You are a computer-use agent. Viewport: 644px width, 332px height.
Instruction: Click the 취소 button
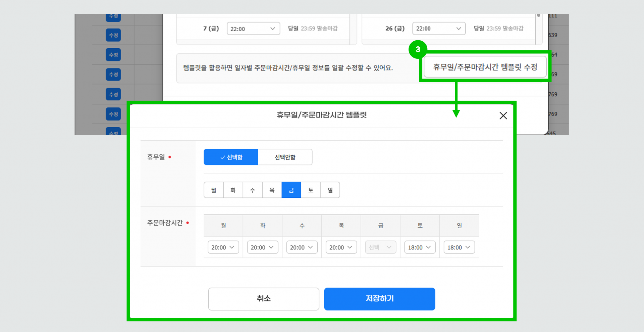pyautogui.click(x=264, y=299)
